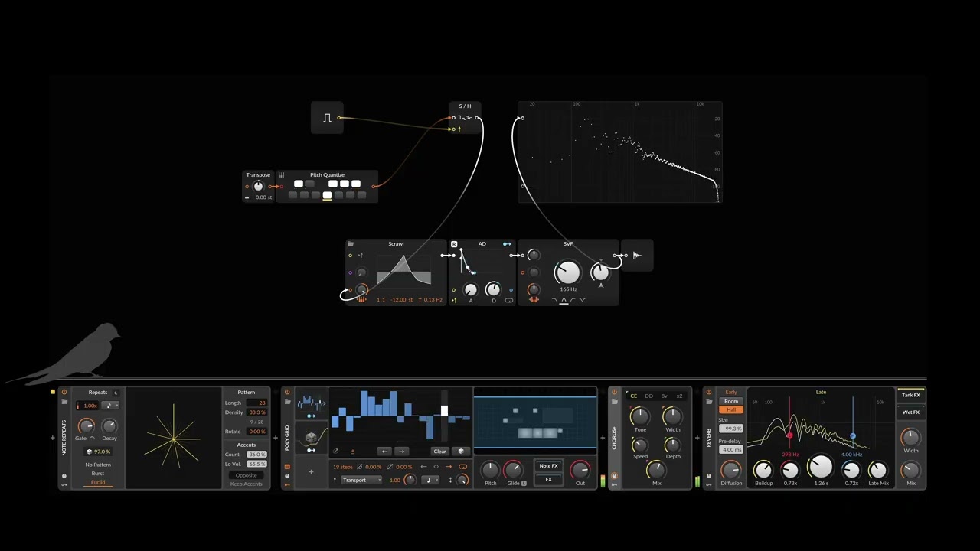Screen dimensions: 980x551
Task: Open the Transport source dropdown
Action: click(x=361, y=481)
